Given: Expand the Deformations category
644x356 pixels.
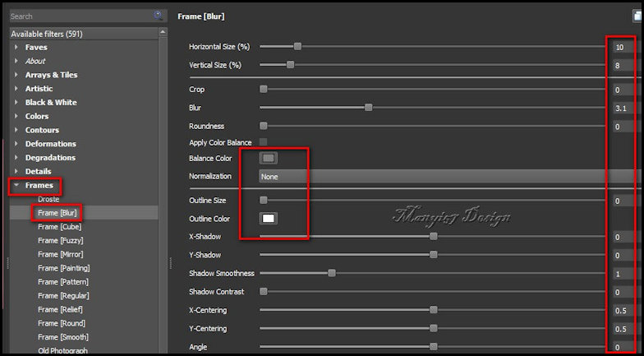Looking at the screenshot, I should click(x=16, y=144).
